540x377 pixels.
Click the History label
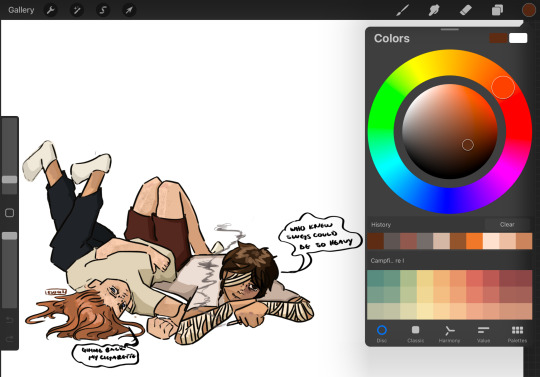tap(381, 224)
